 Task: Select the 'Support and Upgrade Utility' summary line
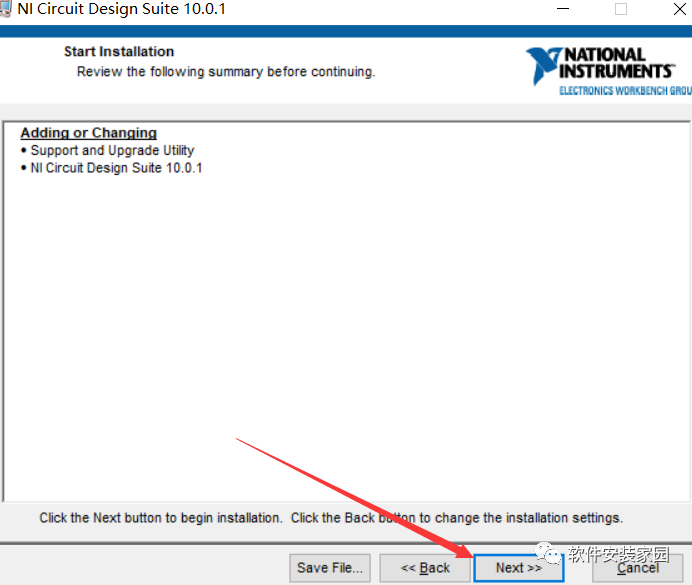pos(112,150)
